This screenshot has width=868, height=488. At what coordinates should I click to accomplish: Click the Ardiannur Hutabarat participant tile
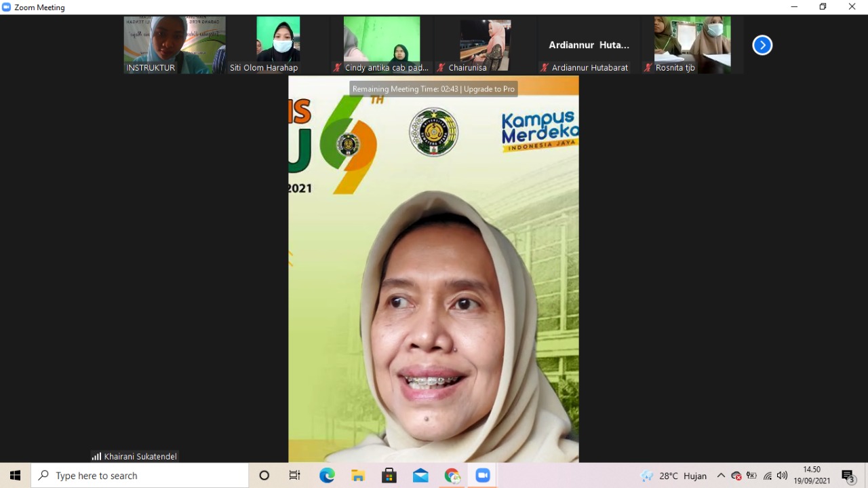(589, 45)
